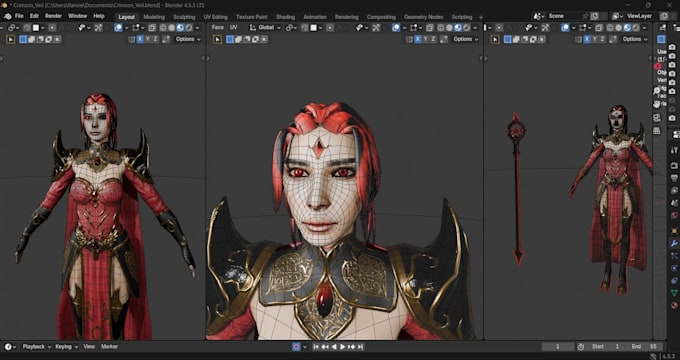Toggle Z mirror in right viewport

coord(602,39)
